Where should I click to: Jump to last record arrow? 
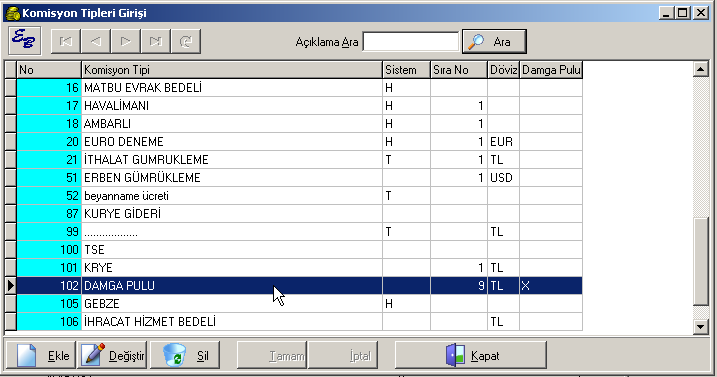tap(155, 42)
